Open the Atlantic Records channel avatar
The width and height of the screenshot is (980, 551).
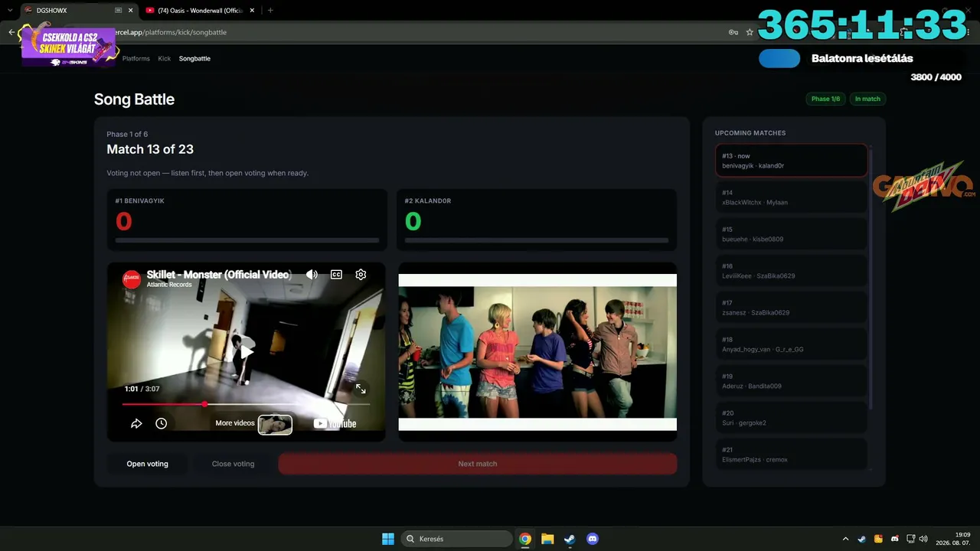coord(132,279)
